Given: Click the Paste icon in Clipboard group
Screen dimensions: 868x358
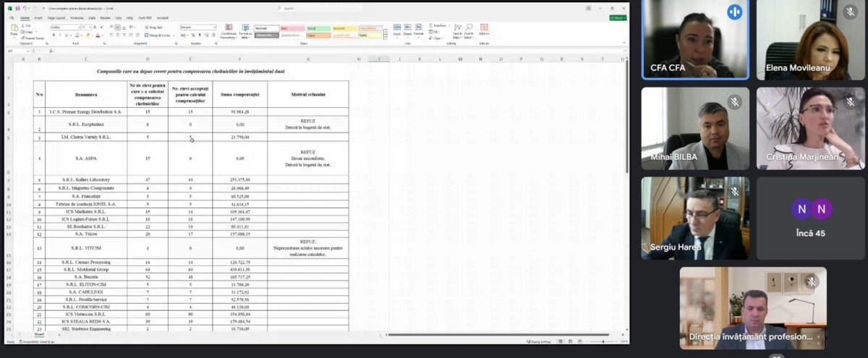Looking at the screenshot, I should [14, 27].
